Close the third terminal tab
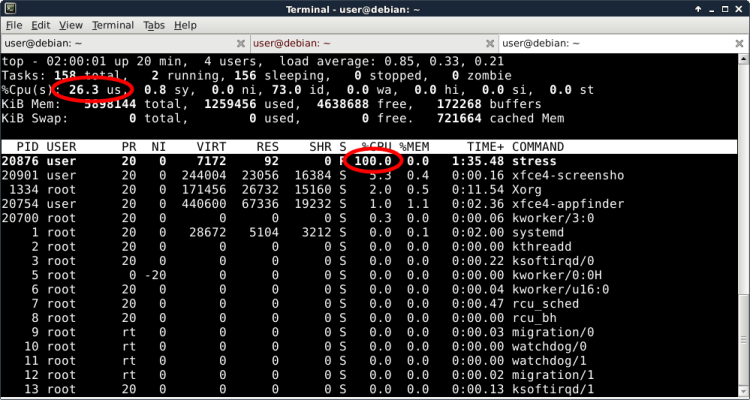This screenshot has height=400, width=750. tap(739, 44)
